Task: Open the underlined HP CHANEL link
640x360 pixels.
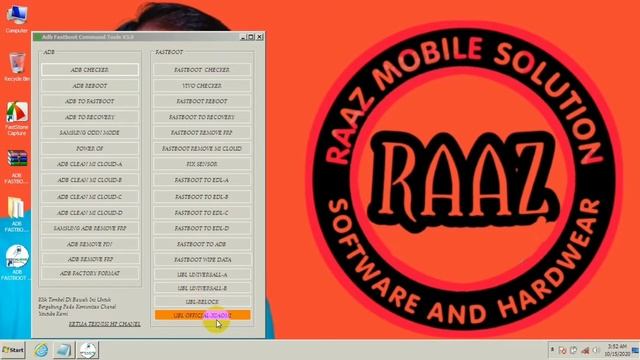Action: pos(104,324)
